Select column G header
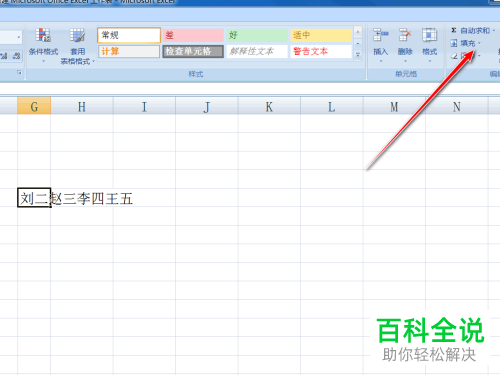The width and height of the screenshot is (500, 375). (x=34, y=106)
